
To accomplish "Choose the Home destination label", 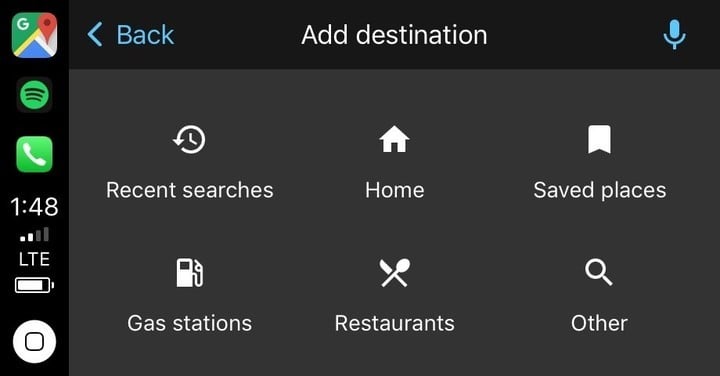I will click(395, 190).
